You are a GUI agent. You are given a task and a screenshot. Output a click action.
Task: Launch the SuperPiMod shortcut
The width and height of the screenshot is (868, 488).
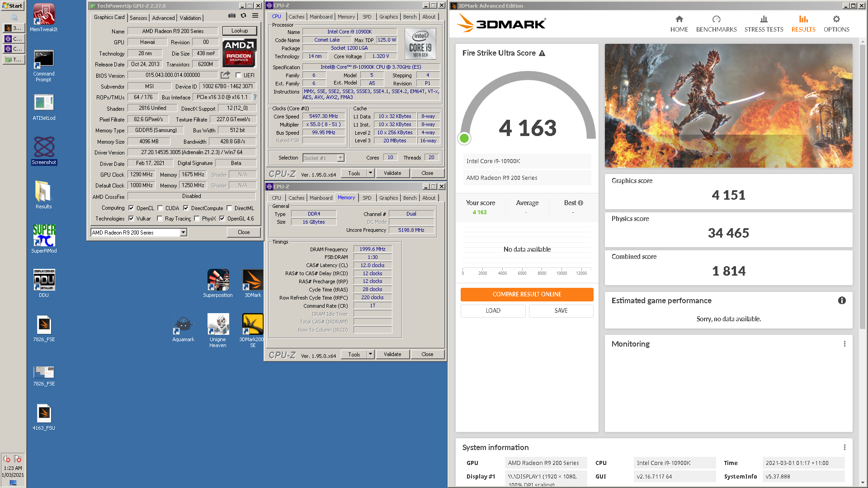44,239
